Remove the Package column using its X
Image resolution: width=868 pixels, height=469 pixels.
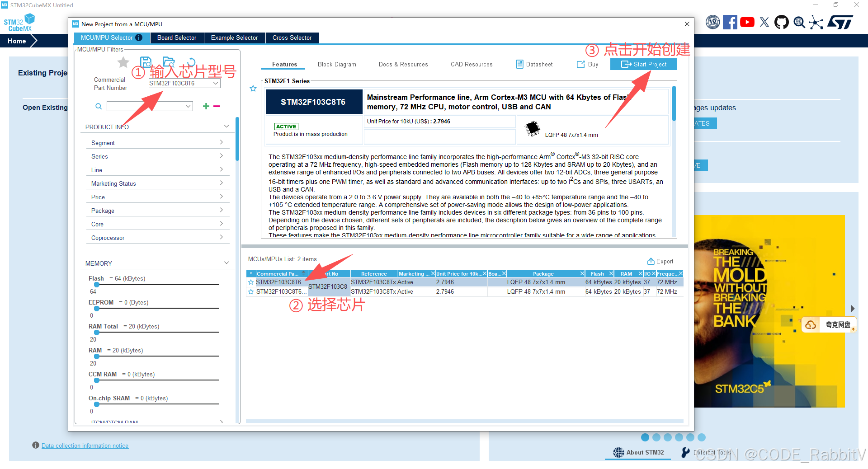pyautogui.click(x=582, y=273)
